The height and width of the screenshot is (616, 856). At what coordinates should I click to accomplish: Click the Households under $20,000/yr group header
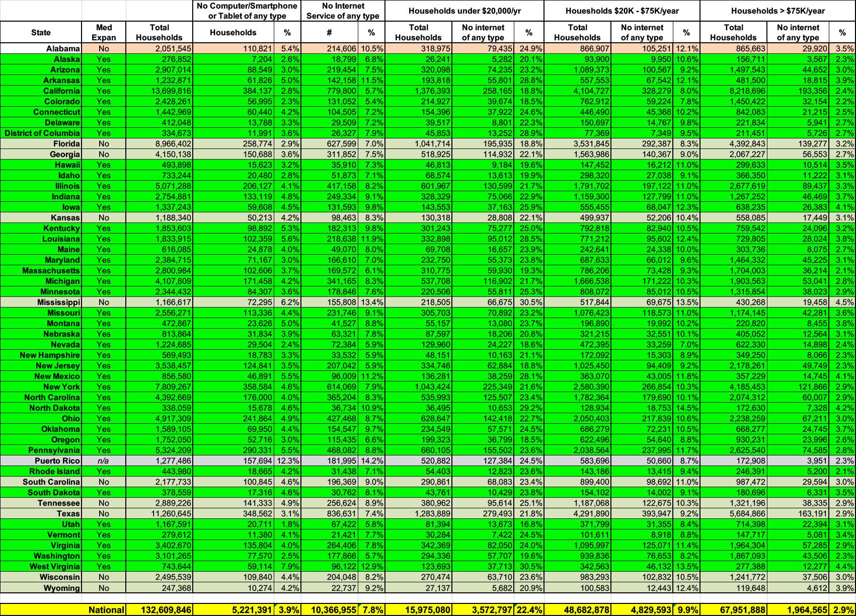coord(464,11)
